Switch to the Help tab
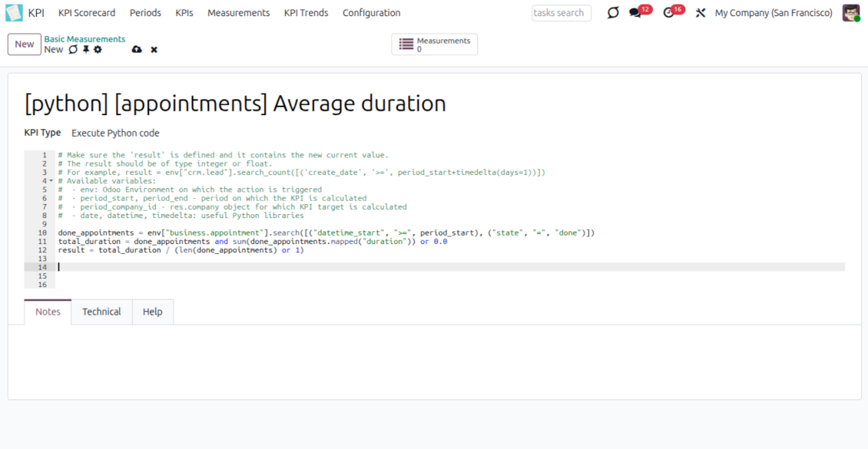Screen dimensions: 868x449 tap(152, 312)
